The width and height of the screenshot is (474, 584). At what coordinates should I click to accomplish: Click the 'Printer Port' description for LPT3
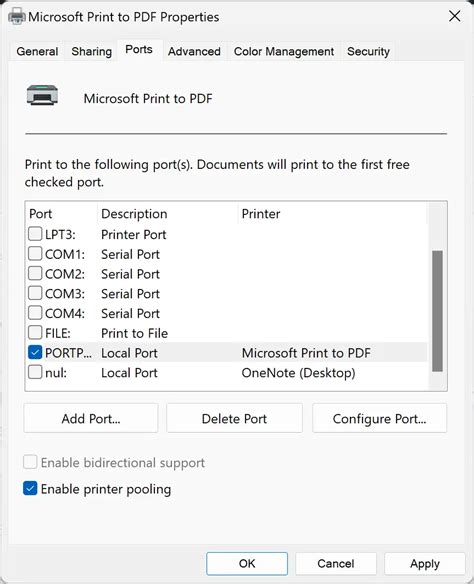pyautogui.click(x=134, y=234)
